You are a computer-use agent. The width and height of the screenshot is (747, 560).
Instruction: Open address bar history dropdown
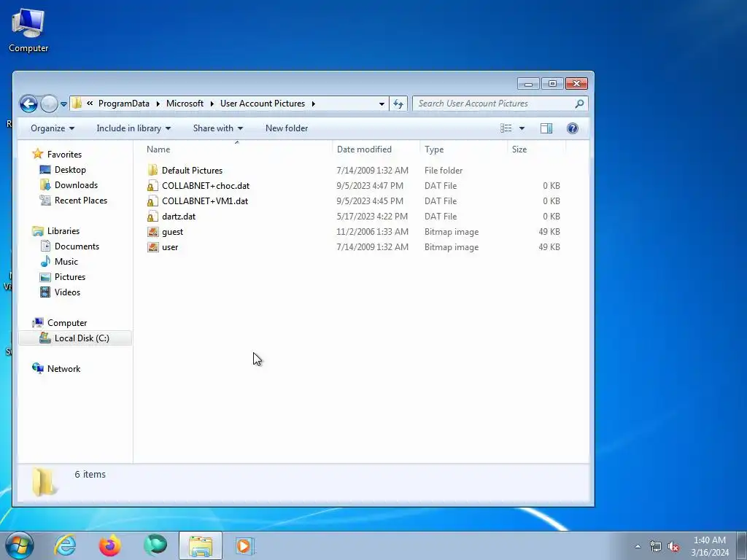(382, 104)
